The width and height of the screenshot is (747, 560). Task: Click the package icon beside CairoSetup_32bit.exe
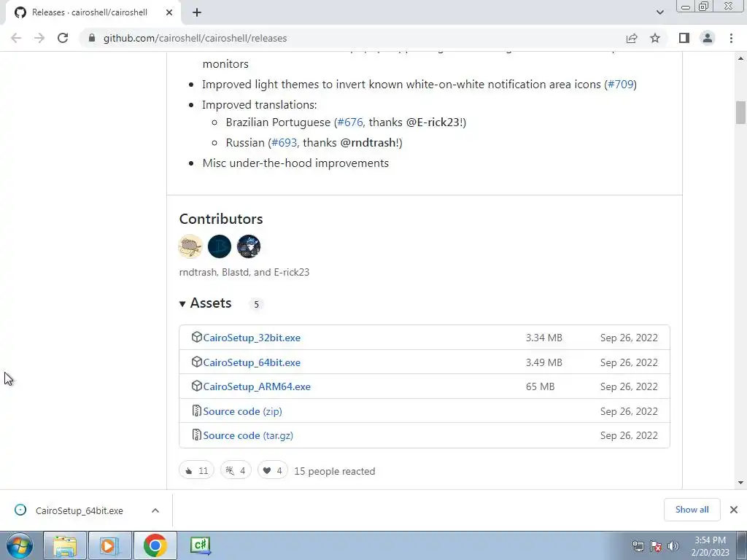click(197, 337)
